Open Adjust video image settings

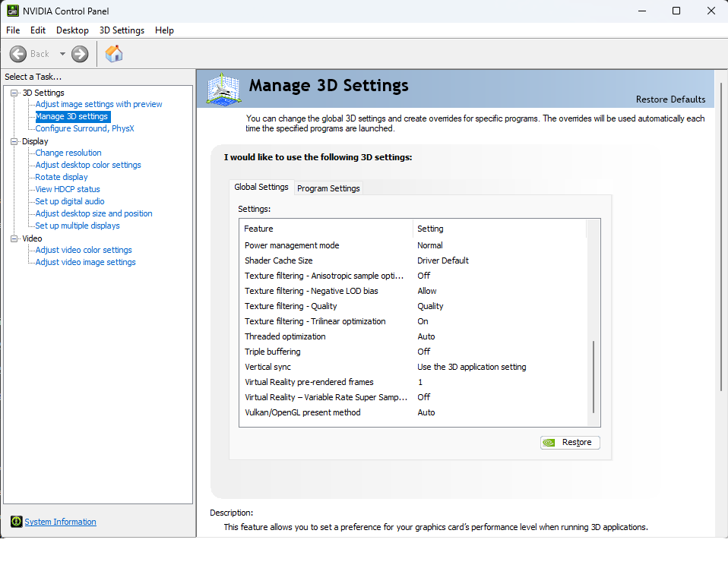click(x=85, y=262)
